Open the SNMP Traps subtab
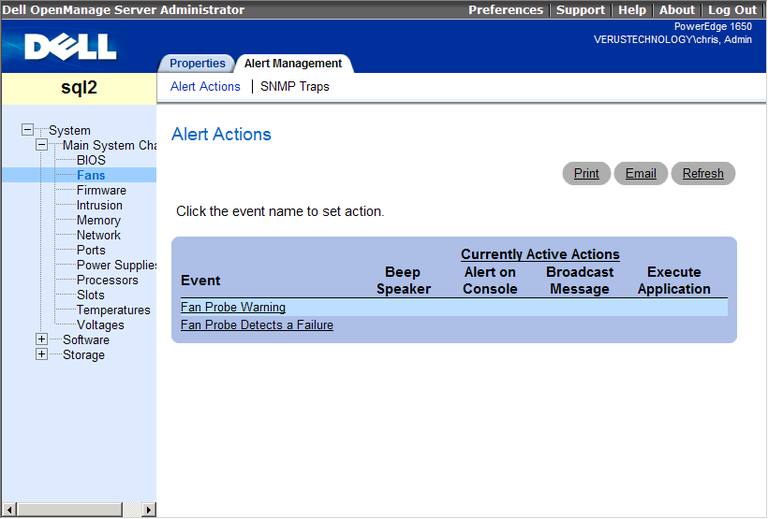This screenshot has width=768, height=519. 295,87
